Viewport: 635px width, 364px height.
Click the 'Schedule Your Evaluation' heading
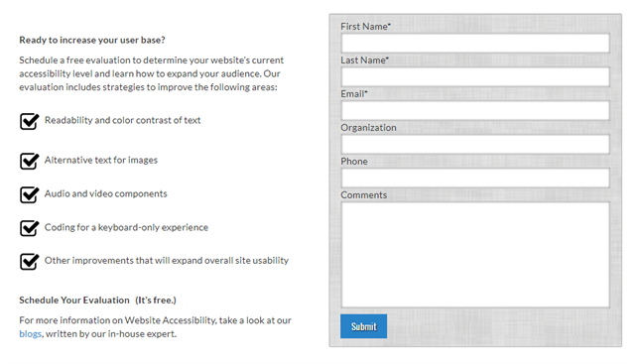74,300
